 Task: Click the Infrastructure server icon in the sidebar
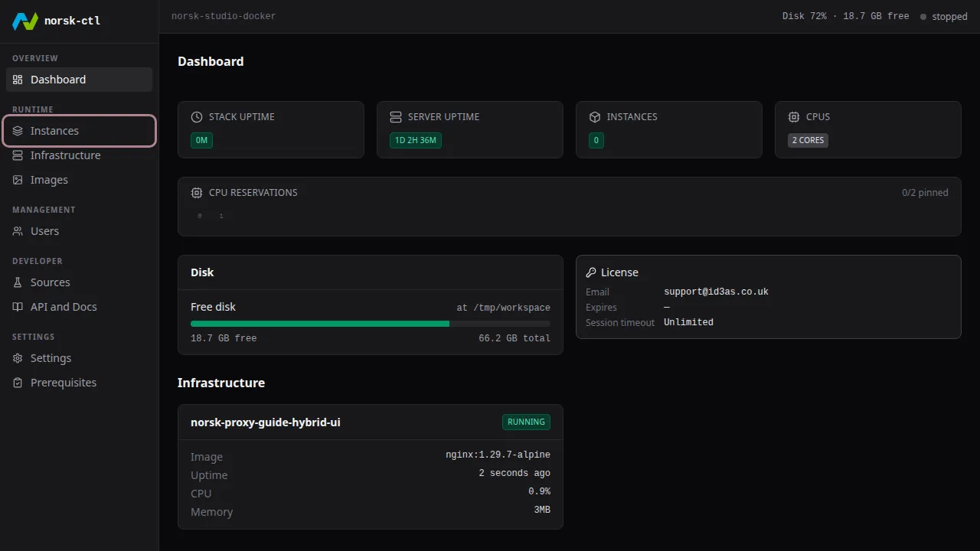[x=18, y=155]
